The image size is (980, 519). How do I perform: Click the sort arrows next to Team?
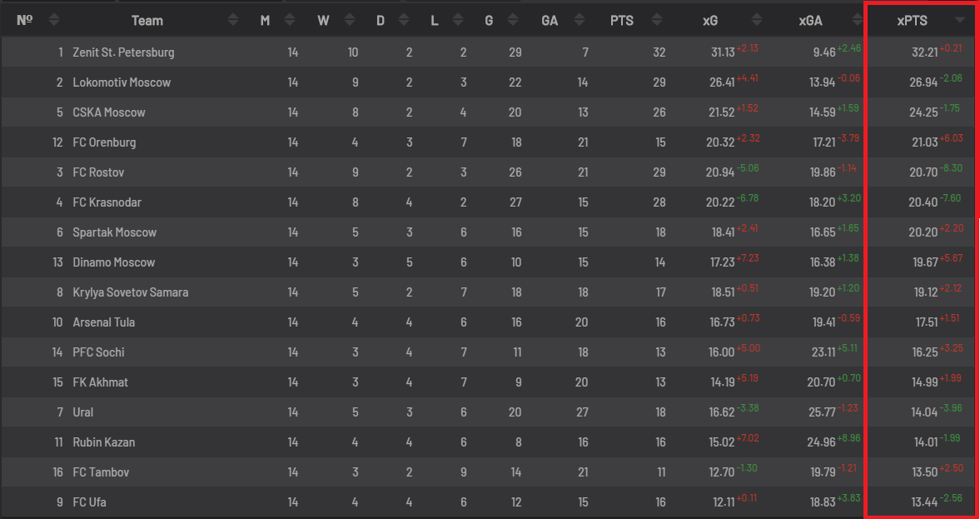233,21
